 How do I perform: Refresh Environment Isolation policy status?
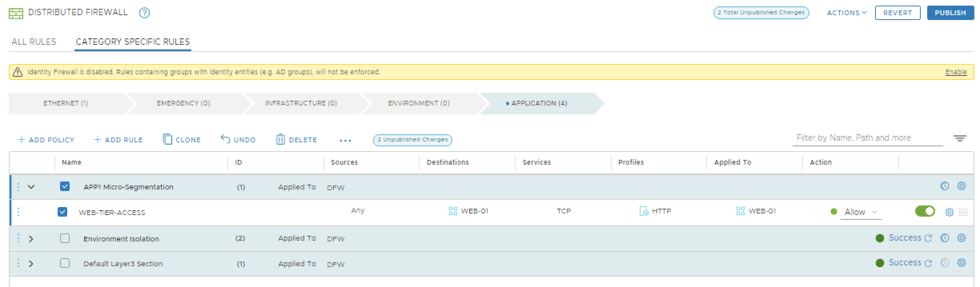coord(928,238)
